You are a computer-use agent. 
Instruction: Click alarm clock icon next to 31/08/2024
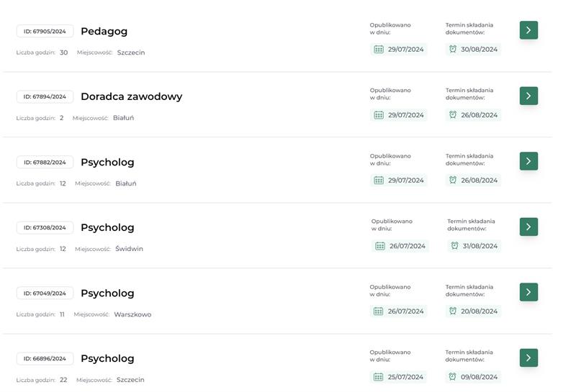[x=454, y=246]
